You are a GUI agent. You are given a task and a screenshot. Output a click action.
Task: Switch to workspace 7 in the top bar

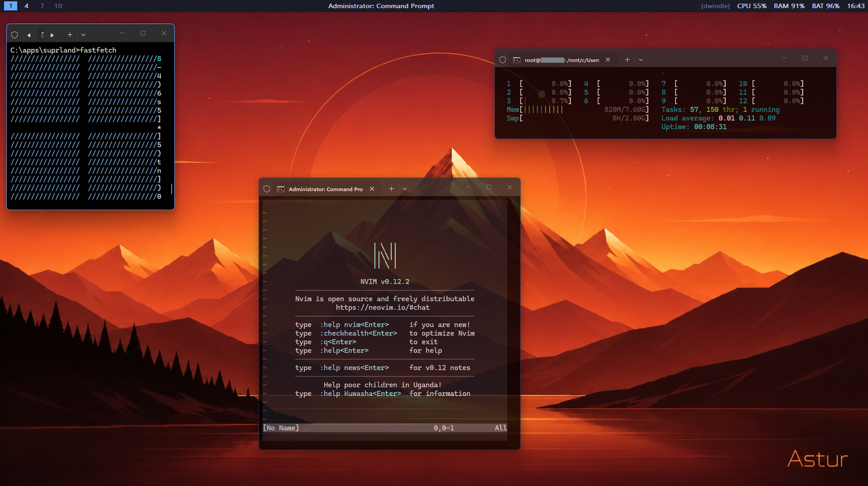click(x=42, y=6)
